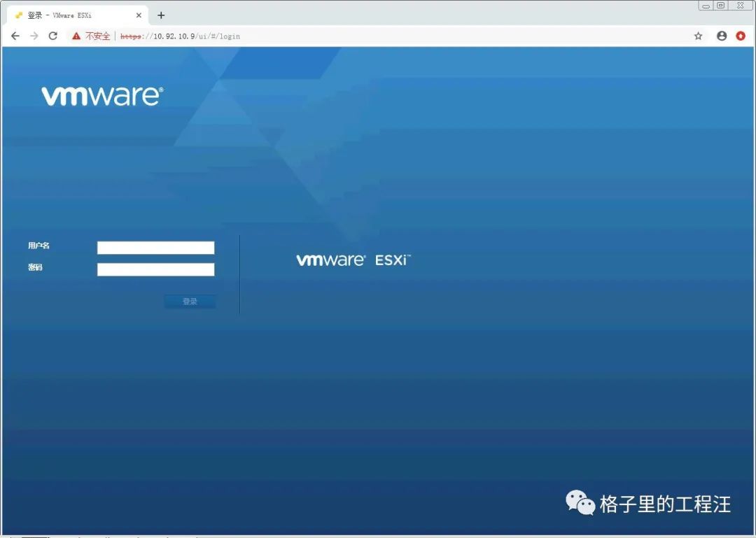Viewport: 756px width, 538px height.
Task: Open a new tab with the plus button
Action: [x=161, y=15]
